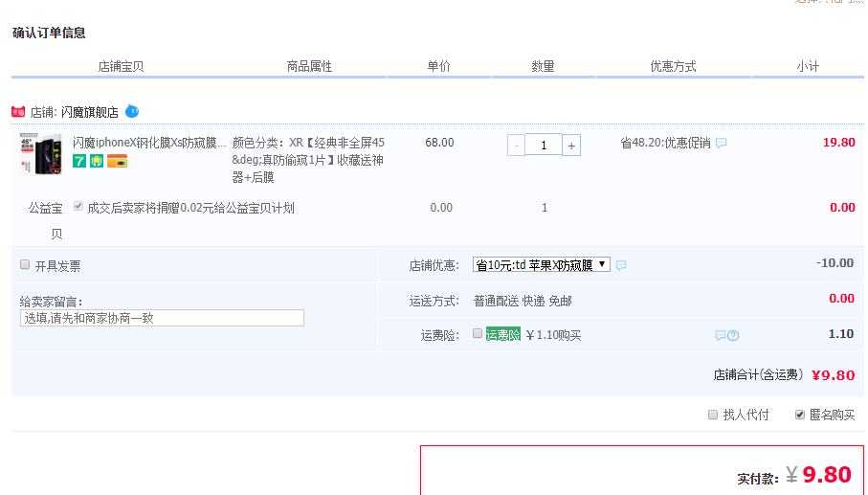Screen dimensions: 868x495
Task: Click the 单价 column header
Action: pos(439,66)
